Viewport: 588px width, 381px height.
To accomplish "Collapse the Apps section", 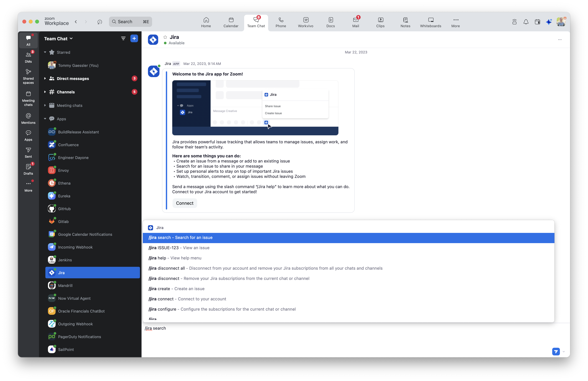I will [45, 119].
